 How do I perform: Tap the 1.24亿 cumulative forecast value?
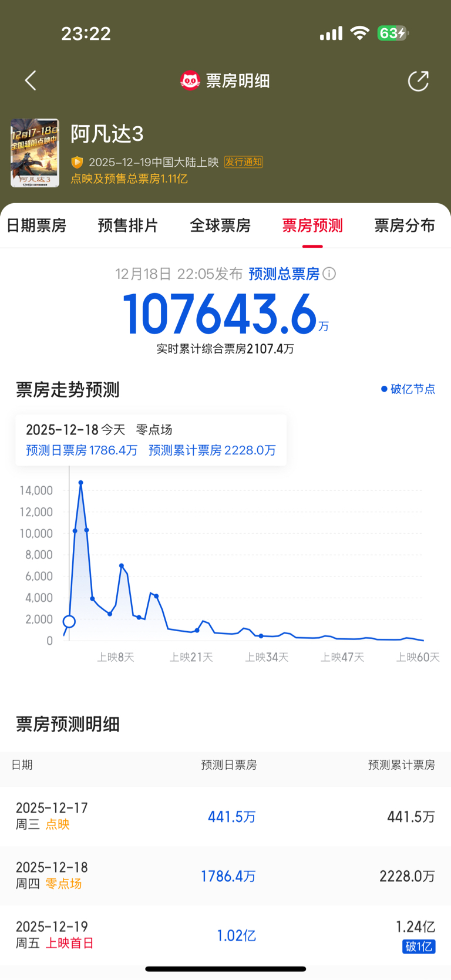pyautogui.click(x=416, y=927)
